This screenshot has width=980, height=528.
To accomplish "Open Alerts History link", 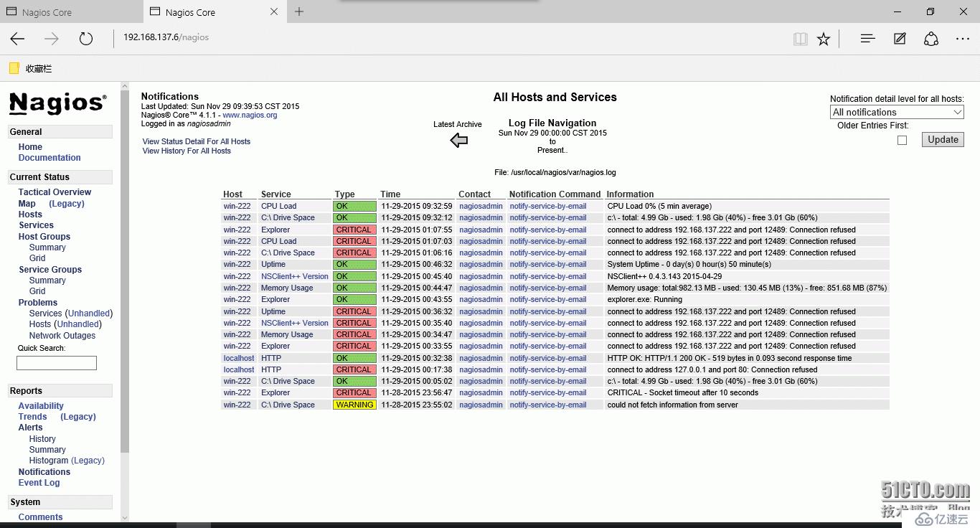I will pyautogui.click(x=42, y=439).
